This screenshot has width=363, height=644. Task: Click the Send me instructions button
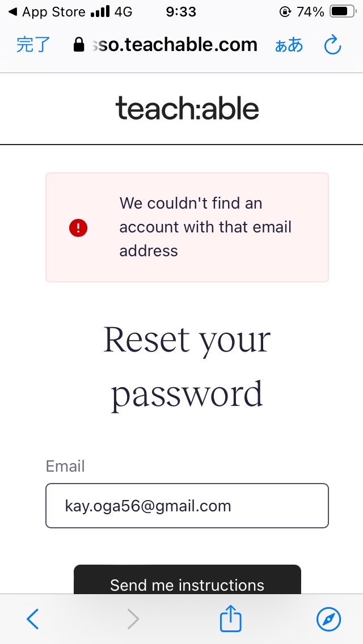(x=187, y=579)
